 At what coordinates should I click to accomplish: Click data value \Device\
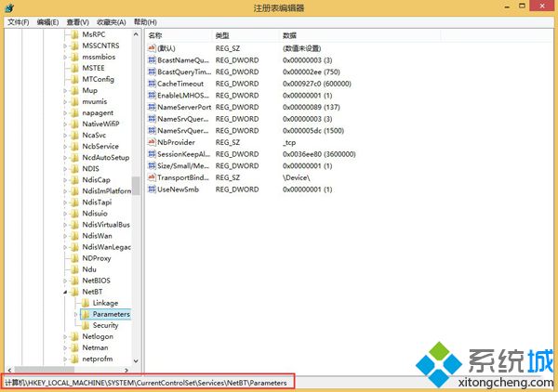click(297, 177)
